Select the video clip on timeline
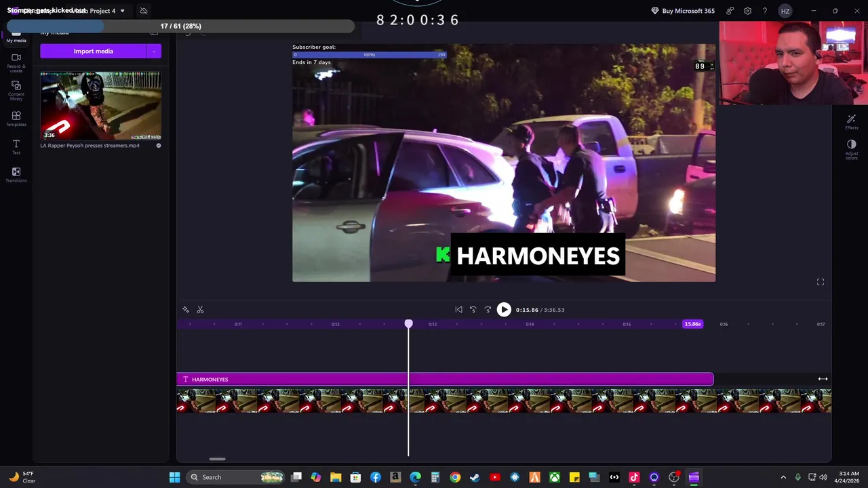This screenshot has height=488, width=868. pos(504,401)
